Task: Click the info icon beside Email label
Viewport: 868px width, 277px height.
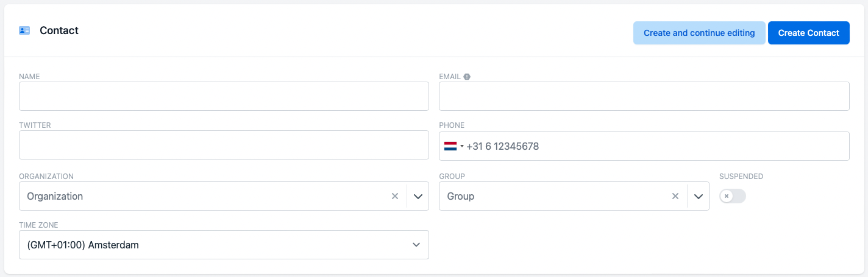Action: [x=467, y=77]
